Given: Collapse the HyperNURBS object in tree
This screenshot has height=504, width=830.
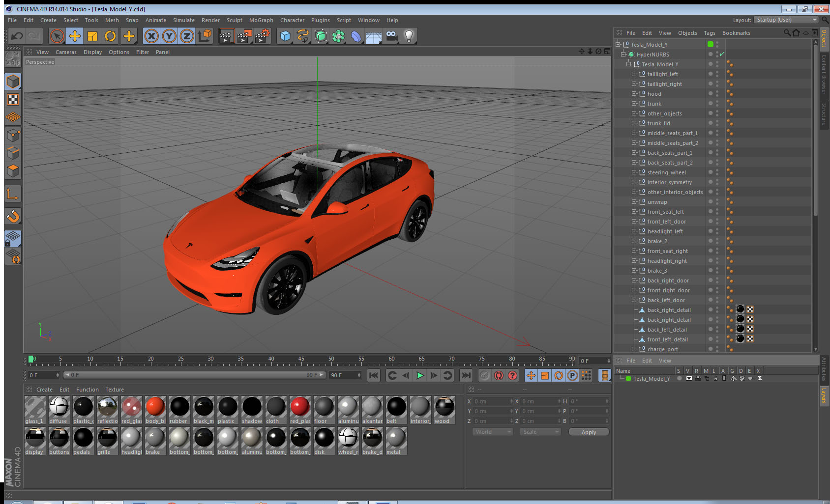Looking at the screenshot, I should coord(623,54).
